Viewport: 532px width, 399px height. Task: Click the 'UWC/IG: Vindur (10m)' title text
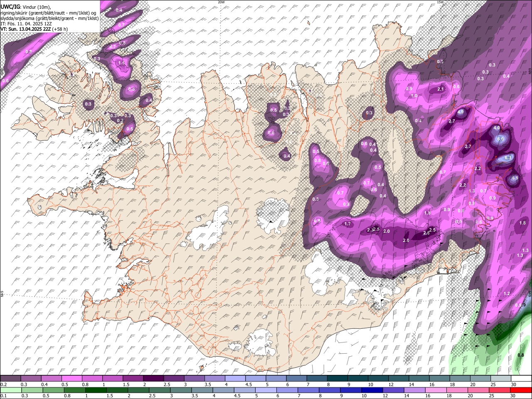point(26,7)
